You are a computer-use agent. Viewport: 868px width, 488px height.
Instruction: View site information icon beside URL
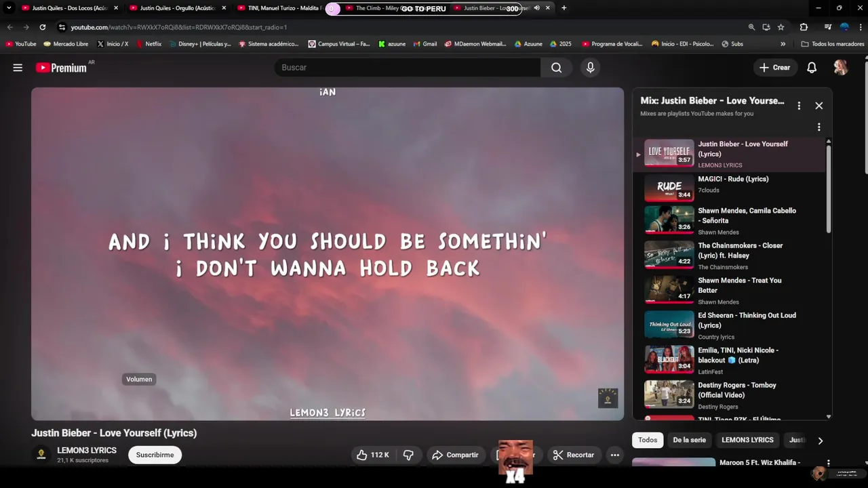tap(62, 27)
